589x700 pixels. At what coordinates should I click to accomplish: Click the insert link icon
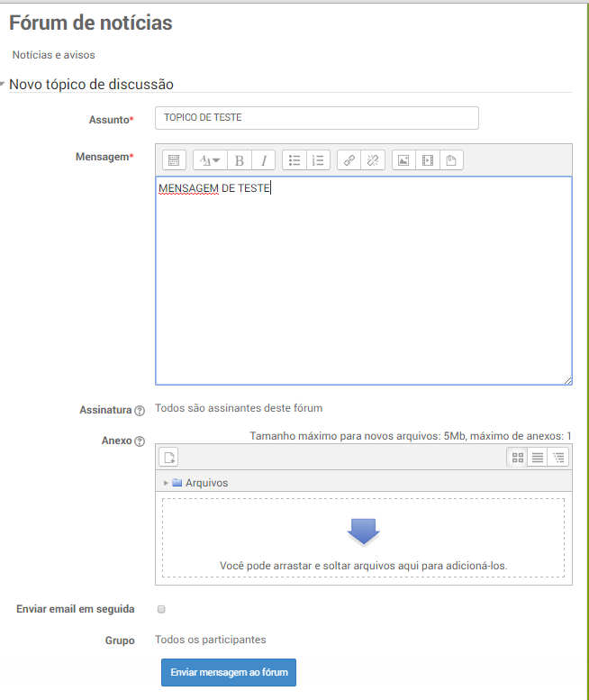pyautogui.click(x=349, y=160)
